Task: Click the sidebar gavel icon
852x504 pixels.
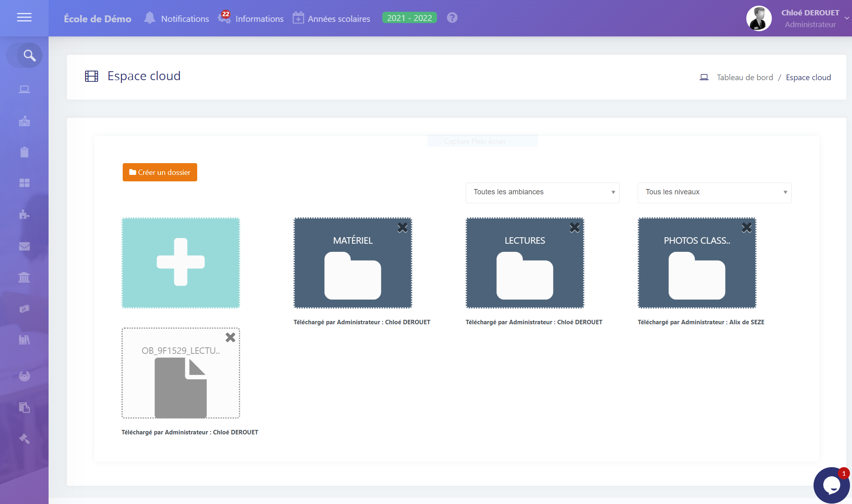Action: click(x=24, y=438)
